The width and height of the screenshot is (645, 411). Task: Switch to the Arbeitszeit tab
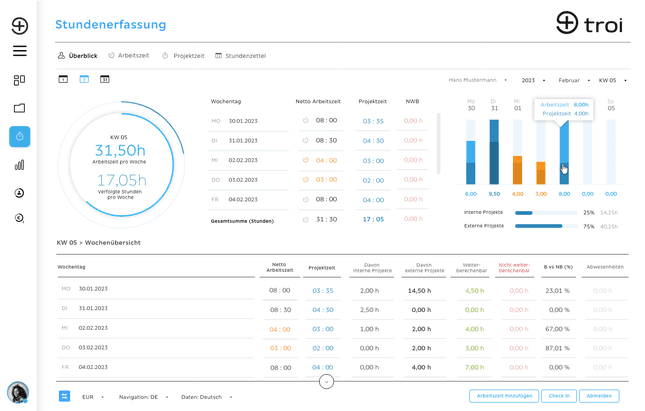(x=129, y=56)
